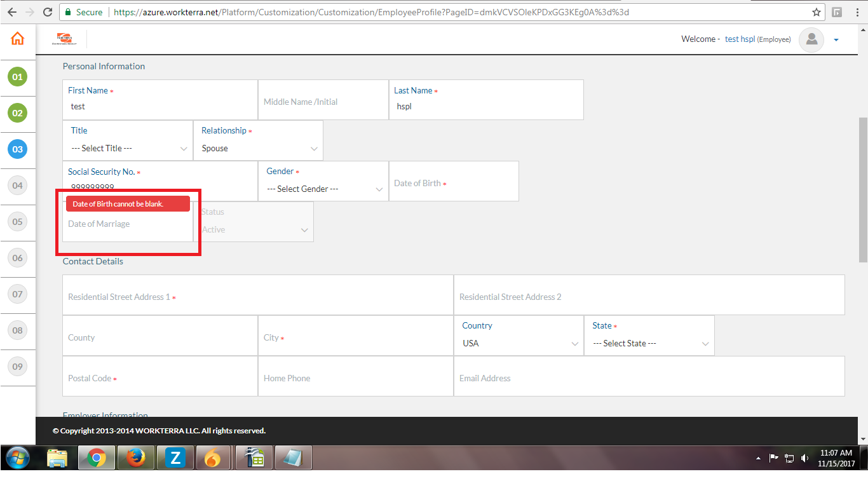Open Firefox from the Windows taskbar
Viewport: 868px width, 488px height.
135,457
